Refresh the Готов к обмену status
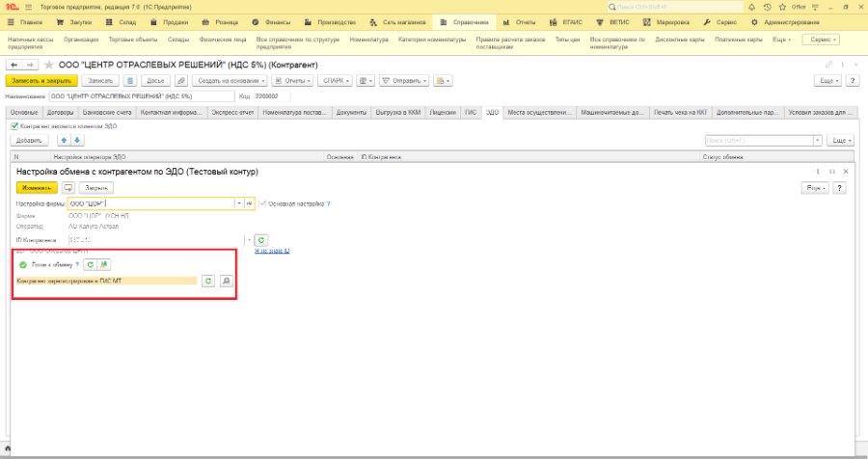Viewport: 868px width, 459px height. pyautogui.click(x=91, y=264)
